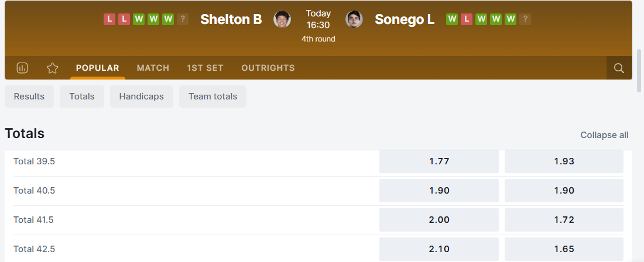
Task: Pick odds 1.77 for Total 39.5
Action: pyautogui.click(x=439, y=161)
